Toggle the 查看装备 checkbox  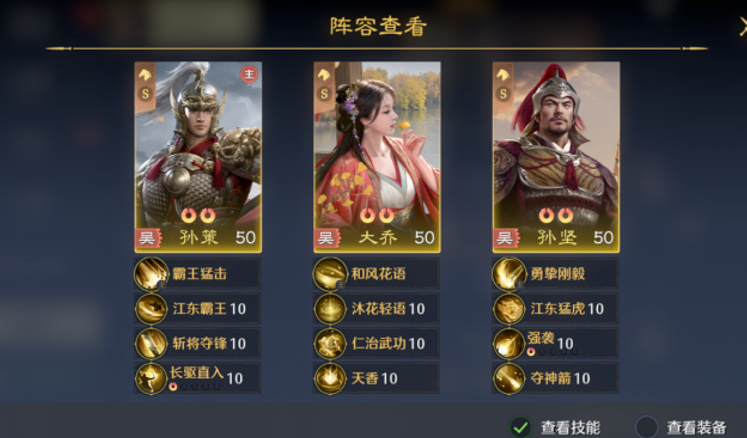(x=646, y=427)
